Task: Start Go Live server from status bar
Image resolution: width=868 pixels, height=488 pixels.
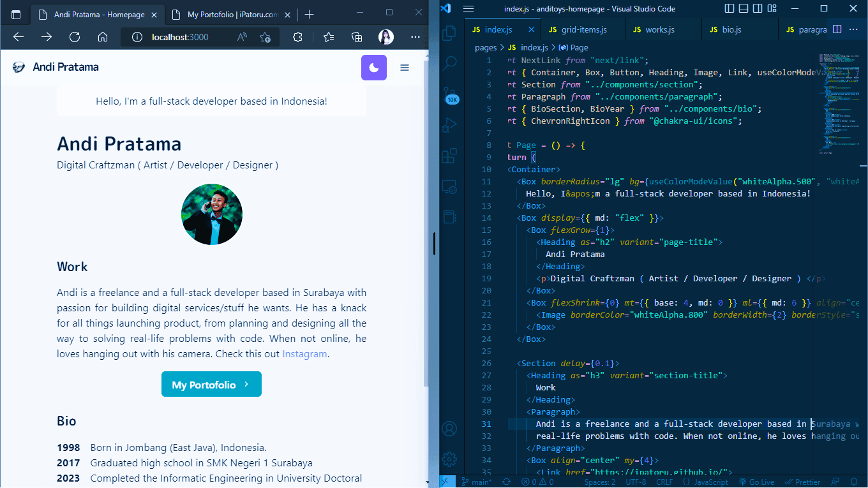Action: [757, 482]
